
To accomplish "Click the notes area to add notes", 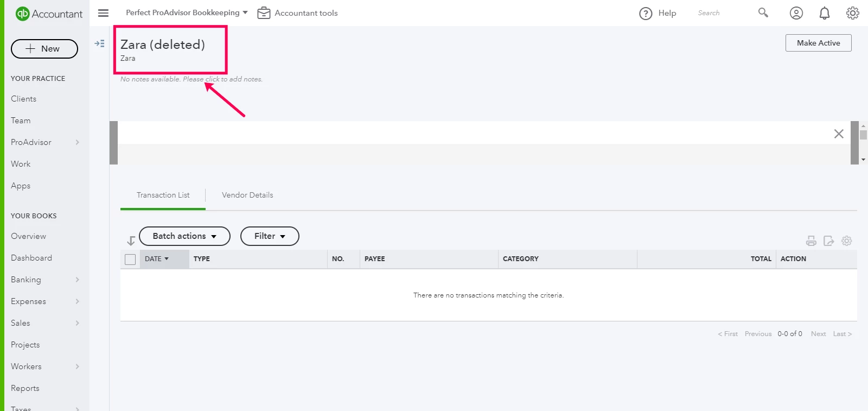I will (x=192, y=79).
